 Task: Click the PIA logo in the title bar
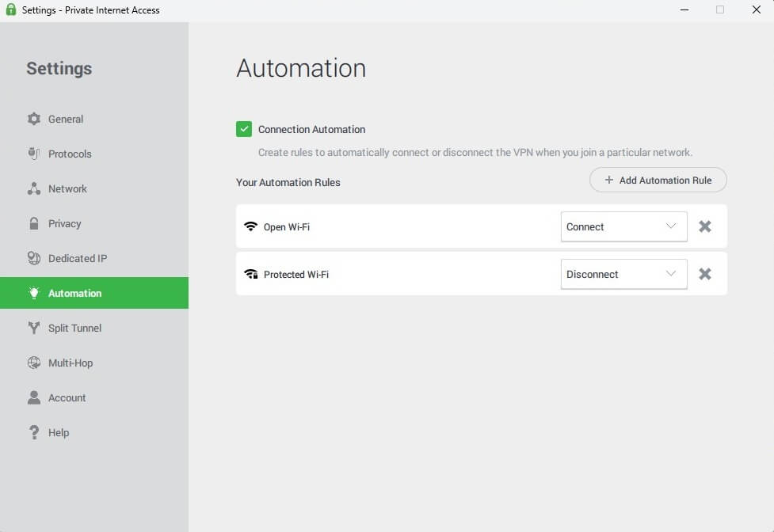[x=10, y=9]
